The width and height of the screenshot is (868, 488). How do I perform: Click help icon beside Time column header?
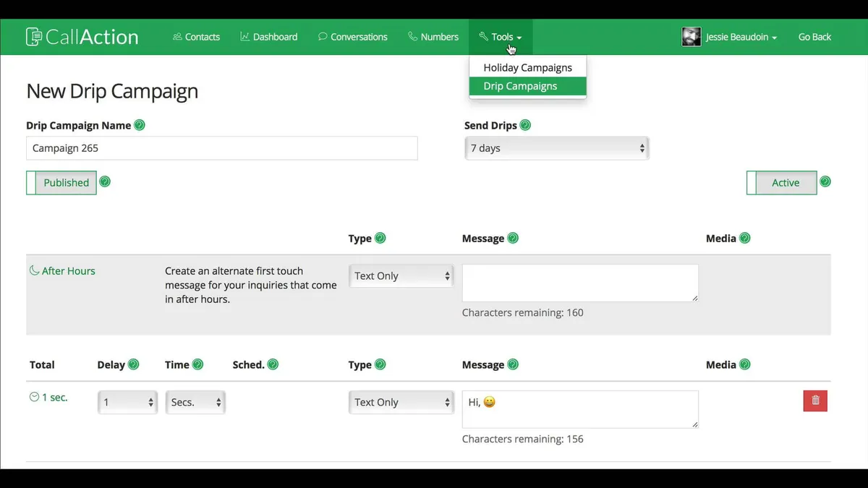198,364
